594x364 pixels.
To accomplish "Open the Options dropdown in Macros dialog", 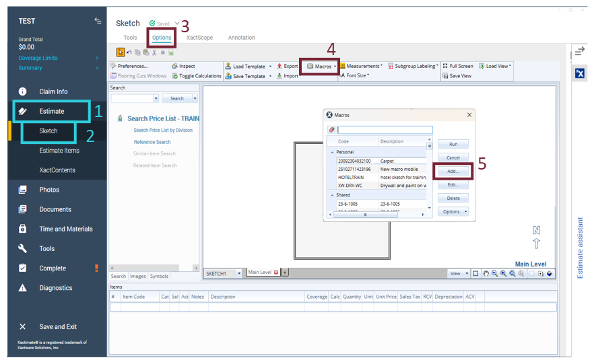I will pyautogui.click(x=453, y=211).
